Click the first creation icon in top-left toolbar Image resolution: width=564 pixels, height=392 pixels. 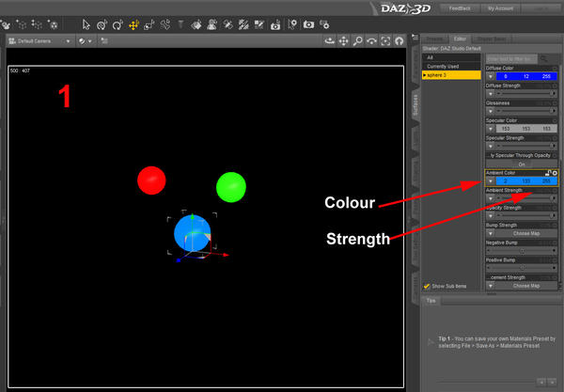click(x=5, y=24)
